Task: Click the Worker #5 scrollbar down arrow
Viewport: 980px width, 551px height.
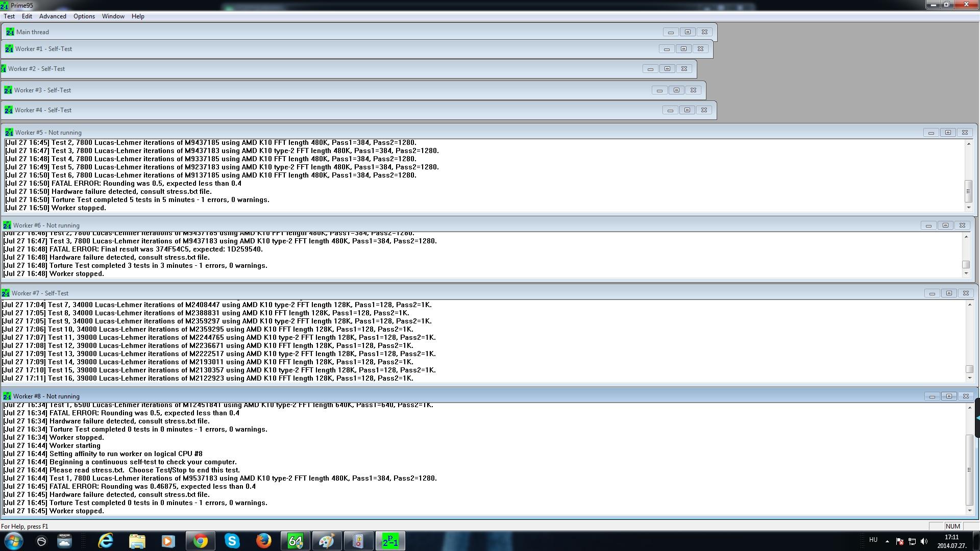Action: click(x=968, y=208)
